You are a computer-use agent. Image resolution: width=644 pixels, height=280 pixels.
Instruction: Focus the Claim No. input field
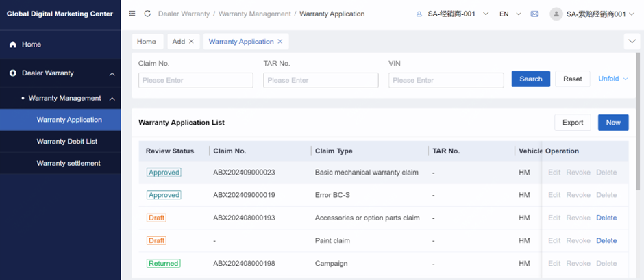tap(196, 81)
